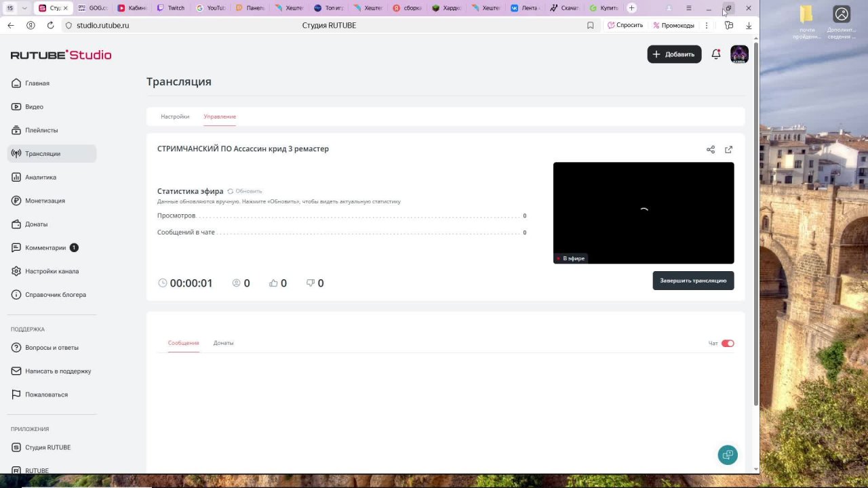Click the Добавить button
Screen dimensions: 868x488
pos(674,54)
